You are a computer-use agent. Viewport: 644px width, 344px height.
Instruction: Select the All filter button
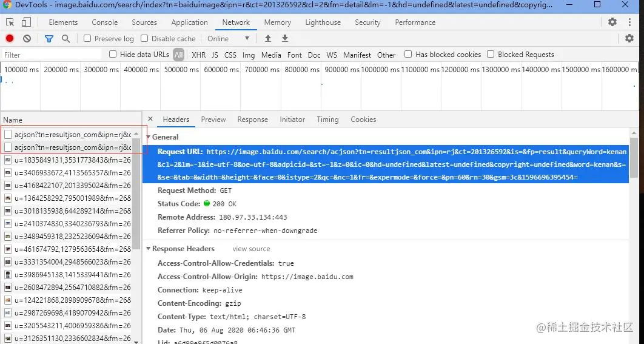coord(178,55)
